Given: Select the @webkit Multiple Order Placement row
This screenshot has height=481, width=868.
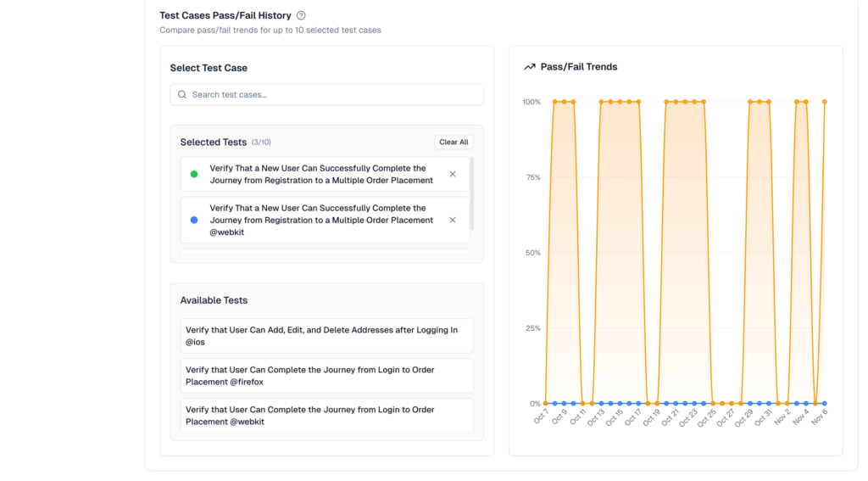Looking at the screenshot, I should tap(321, 220).
